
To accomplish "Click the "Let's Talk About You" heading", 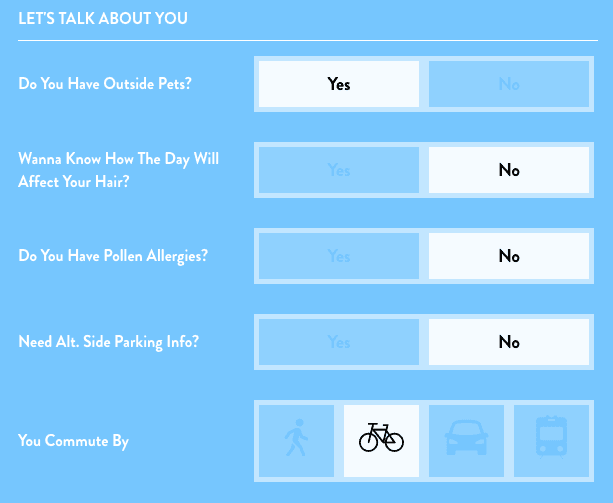I will (103, 18).
